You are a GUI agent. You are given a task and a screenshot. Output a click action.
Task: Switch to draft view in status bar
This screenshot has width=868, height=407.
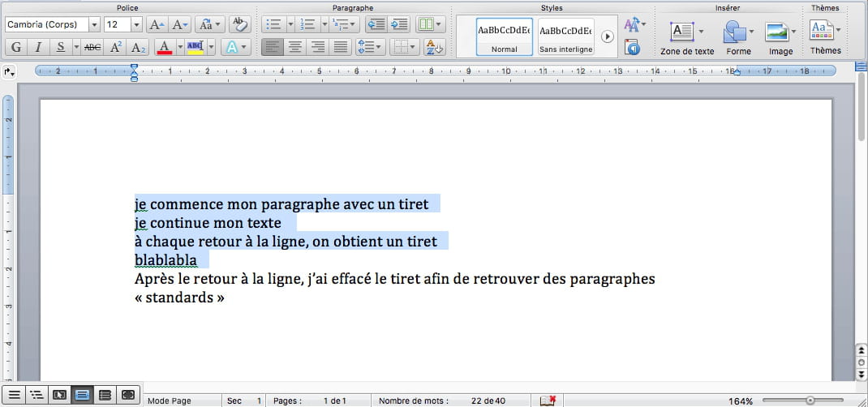point(14,395)
